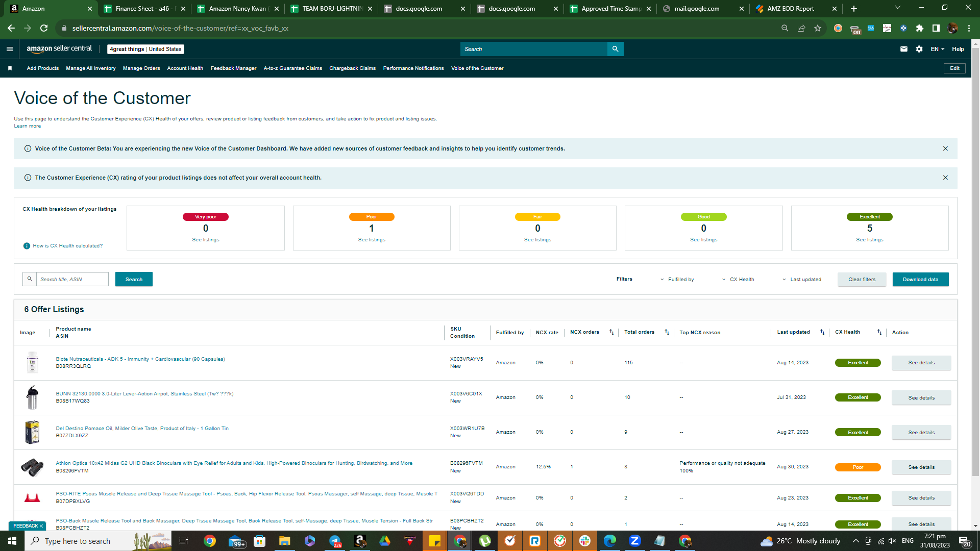The height and width of the screenshot is (551, 980).
Task: Click the taskbar search box
Action: [98, 541]
